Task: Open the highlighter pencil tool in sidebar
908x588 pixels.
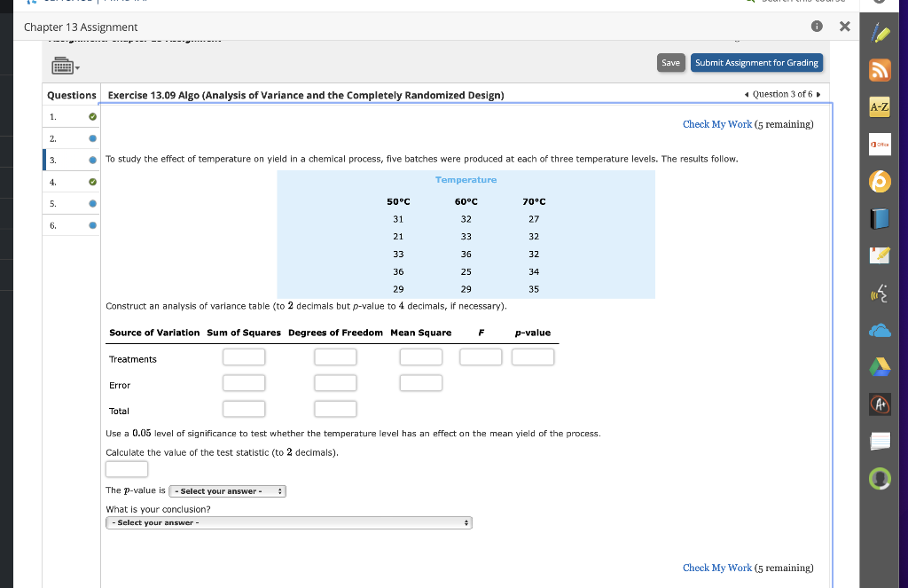Action: click(x=881, y=33)
